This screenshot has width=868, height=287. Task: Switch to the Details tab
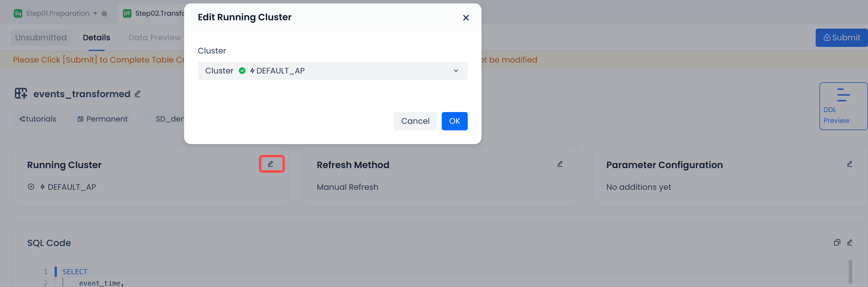coord(96,37)
